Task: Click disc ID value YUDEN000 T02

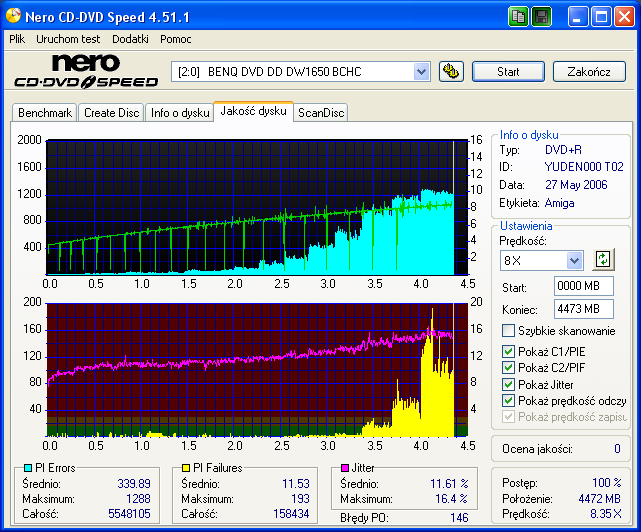Action: (x=584, y=167)
